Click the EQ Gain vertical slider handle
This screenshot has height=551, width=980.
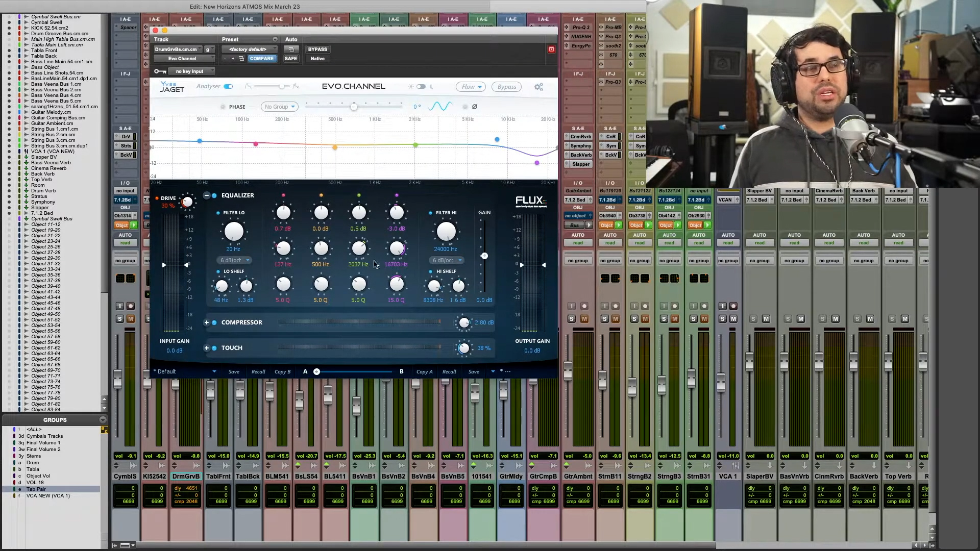pos(484,256)
